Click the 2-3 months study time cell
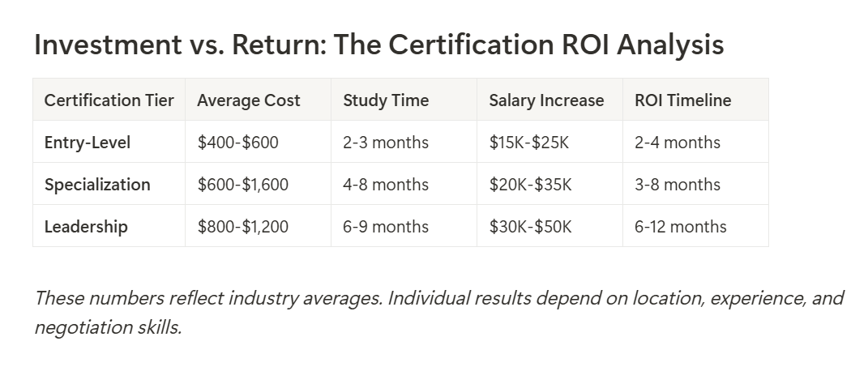 tap(386, 143)
